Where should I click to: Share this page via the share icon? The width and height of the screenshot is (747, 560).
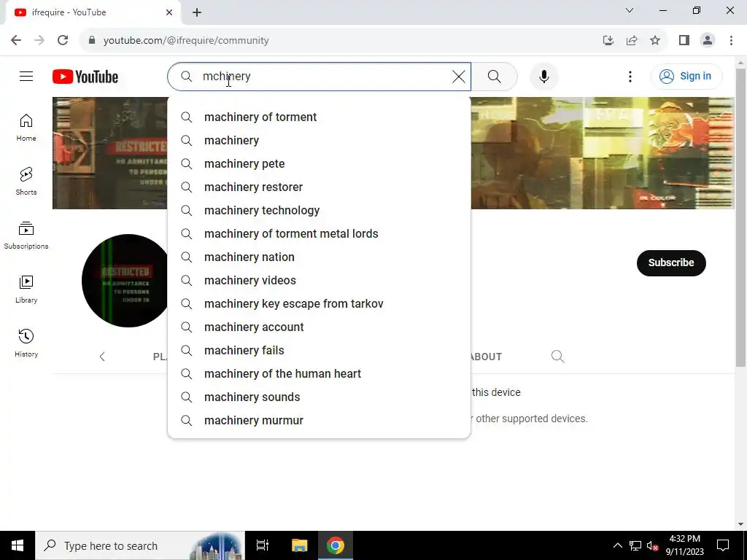[632, 41]
